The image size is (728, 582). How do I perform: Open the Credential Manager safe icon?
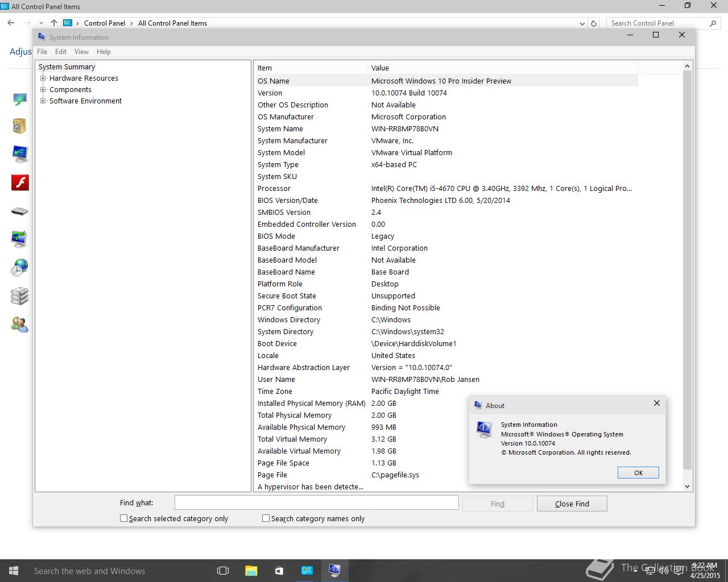click(20, 126)
